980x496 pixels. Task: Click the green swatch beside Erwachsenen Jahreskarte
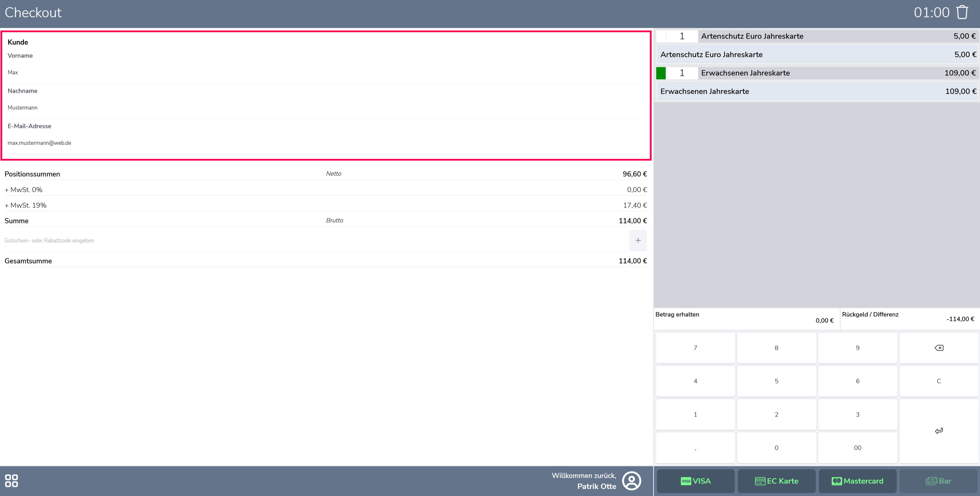click(661, 73)
